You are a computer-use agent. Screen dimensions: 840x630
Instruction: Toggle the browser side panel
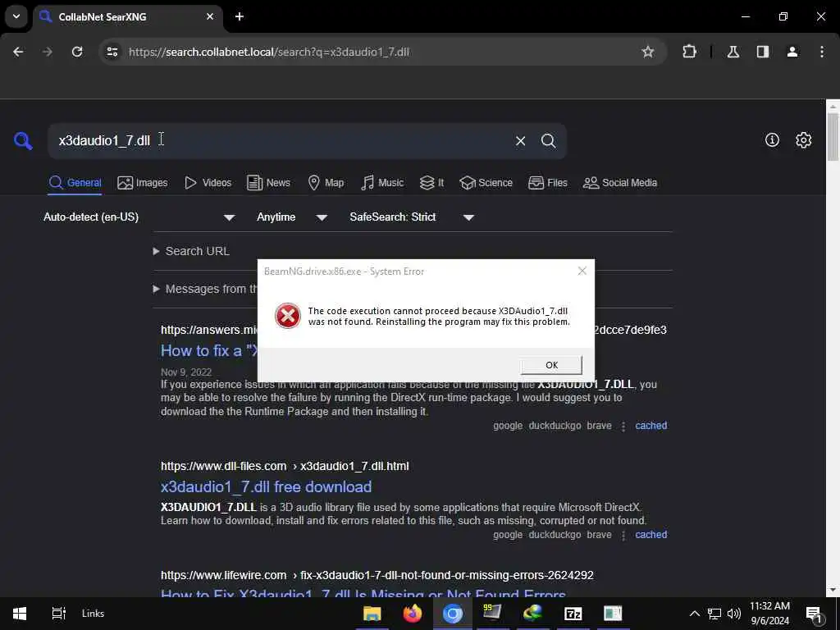[762, 52]
